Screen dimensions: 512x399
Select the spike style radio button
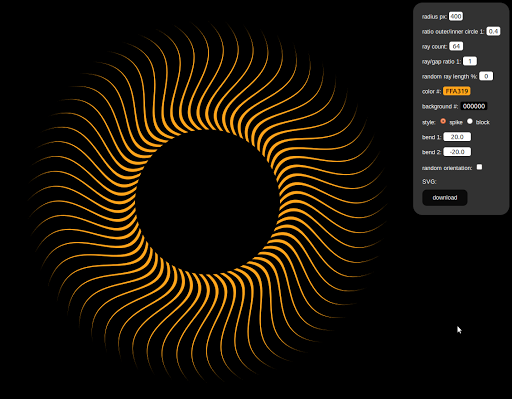click(x=443, y=121)
